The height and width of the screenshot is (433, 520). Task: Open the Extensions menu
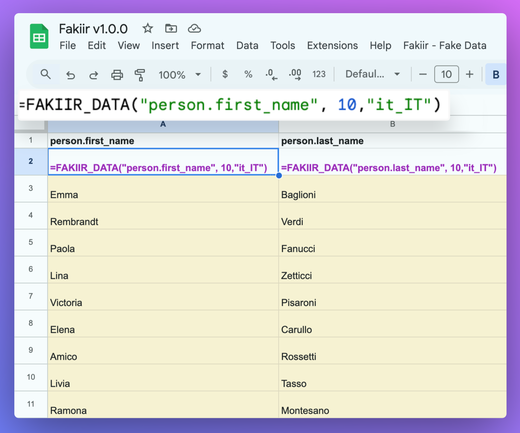332,45
